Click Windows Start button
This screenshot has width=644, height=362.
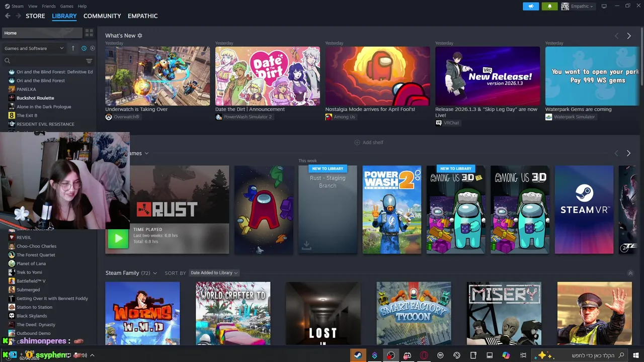(636, 355)
